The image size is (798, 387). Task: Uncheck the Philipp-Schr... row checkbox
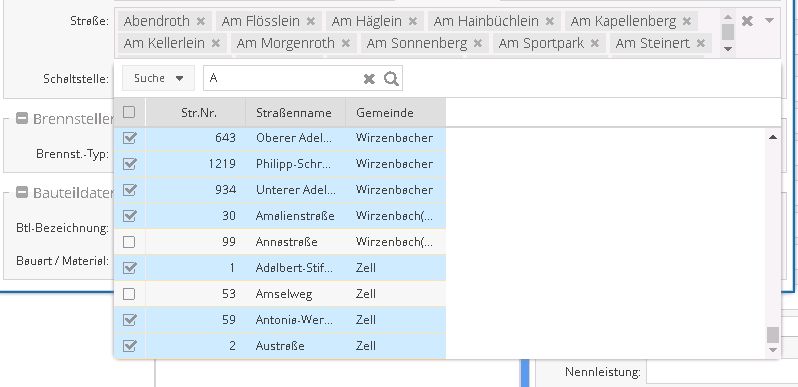(x=129, y=164)
